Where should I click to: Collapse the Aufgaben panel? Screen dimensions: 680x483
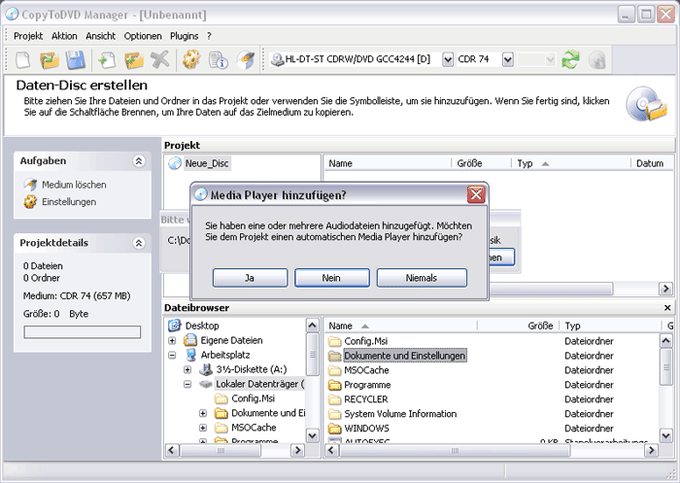click(x=138, y=161)
